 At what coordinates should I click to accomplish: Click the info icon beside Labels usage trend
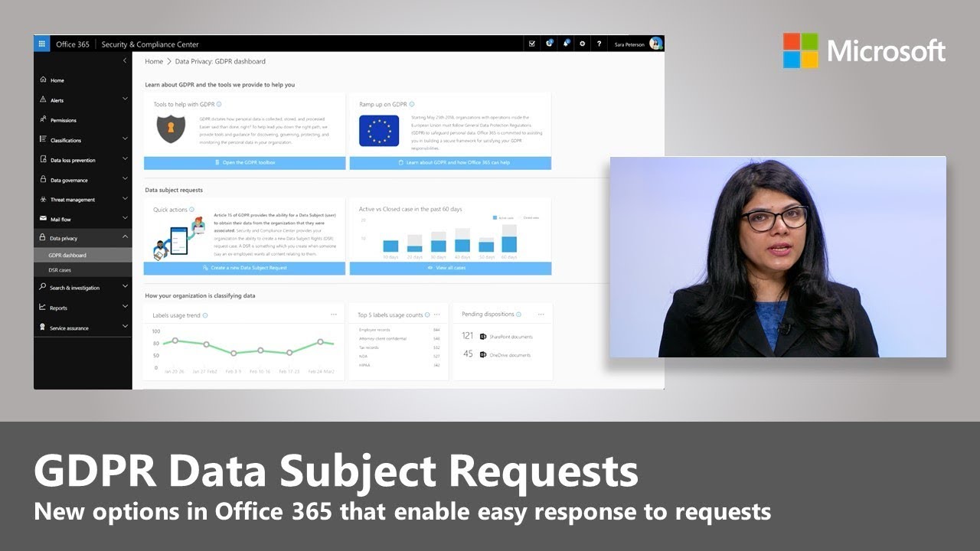coord(205,315)
